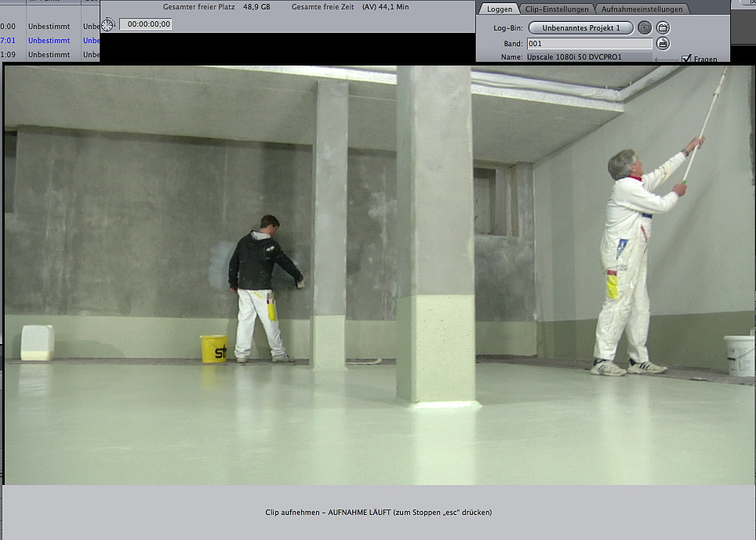Click the Unbenanntes Projekt 1 button

580,28
